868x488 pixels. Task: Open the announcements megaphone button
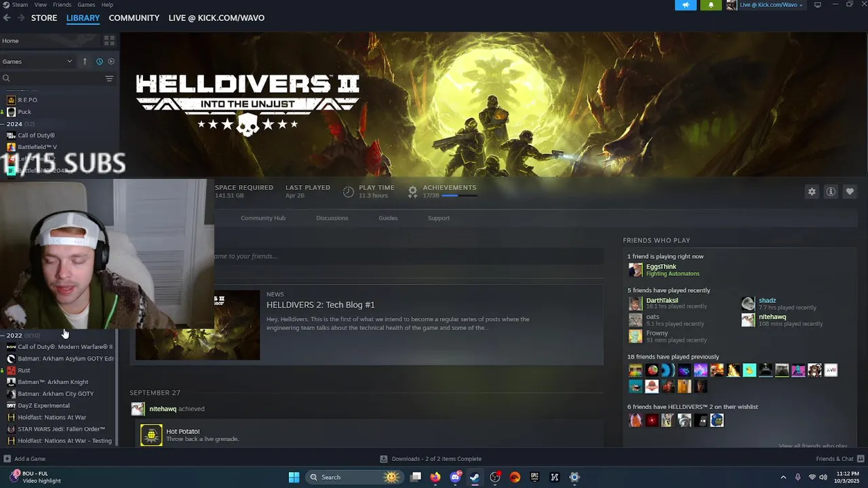coord(686,5)
